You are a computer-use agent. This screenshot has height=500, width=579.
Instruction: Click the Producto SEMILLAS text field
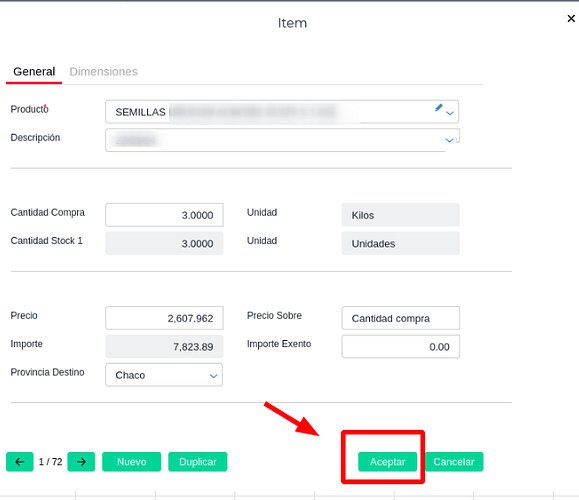[270, 112]
